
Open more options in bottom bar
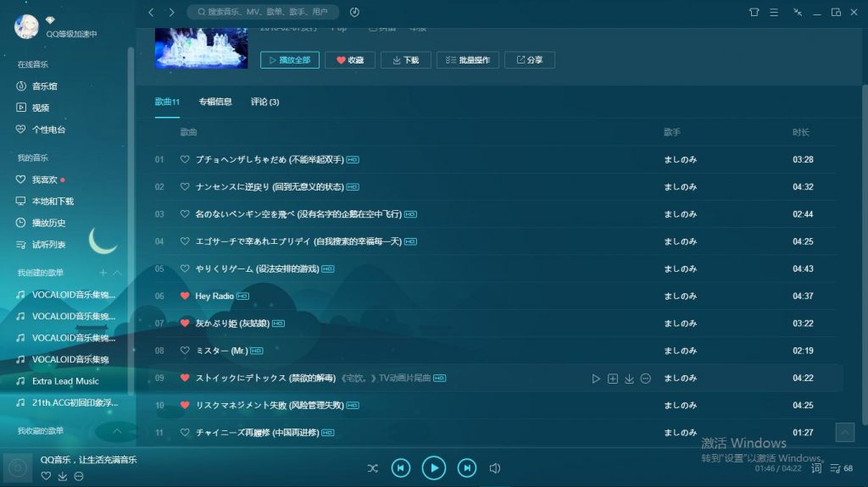pos(79,476)
